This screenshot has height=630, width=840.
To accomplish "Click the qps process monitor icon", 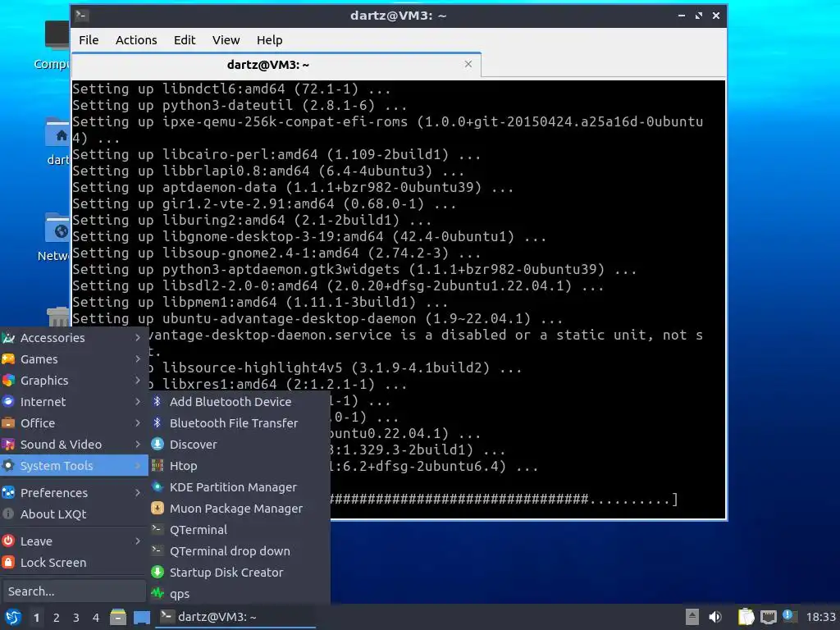I will coord(157,594).
